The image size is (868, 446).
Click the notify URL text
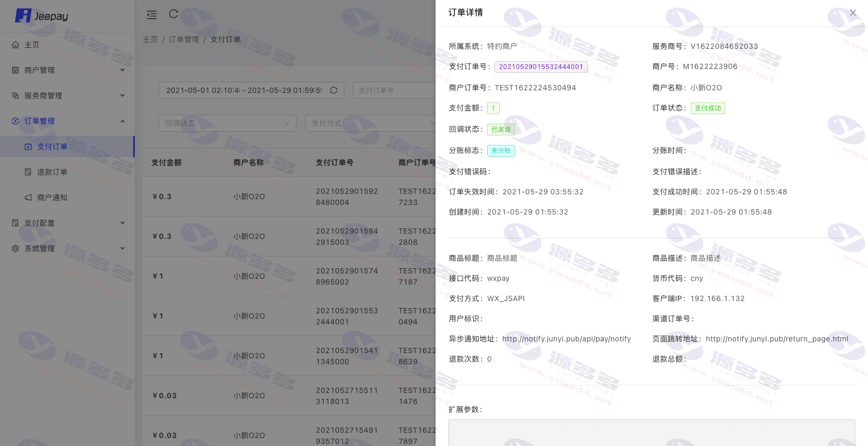click(567, 339)
